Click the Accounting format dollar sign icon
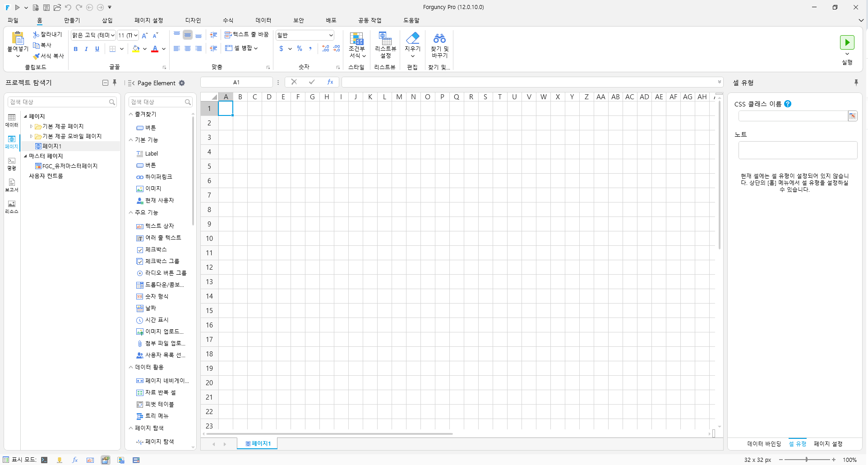Viewport: 868px width, 465px height. pyautogui.click(x=281, y=49)
